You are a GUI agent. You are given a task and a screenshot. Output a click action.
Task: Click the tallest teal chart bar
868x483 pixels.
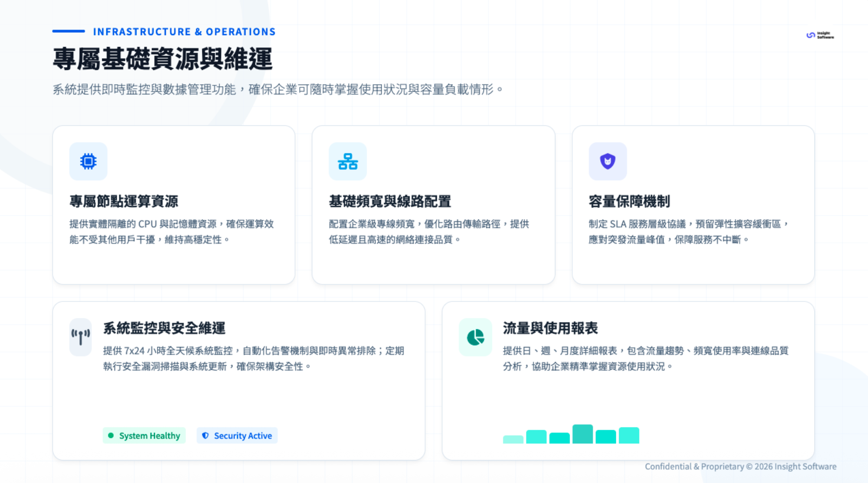point(582,434)
